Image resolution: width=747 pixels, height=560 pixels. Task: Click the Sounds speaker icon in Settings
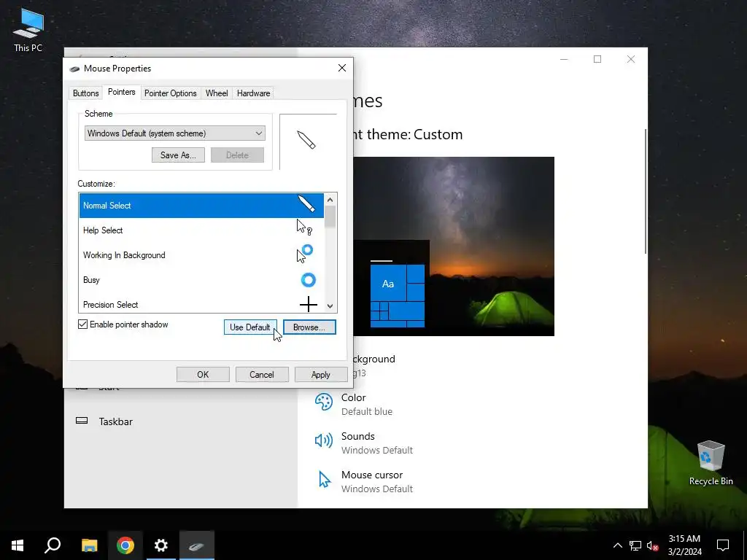click(324, 440)
